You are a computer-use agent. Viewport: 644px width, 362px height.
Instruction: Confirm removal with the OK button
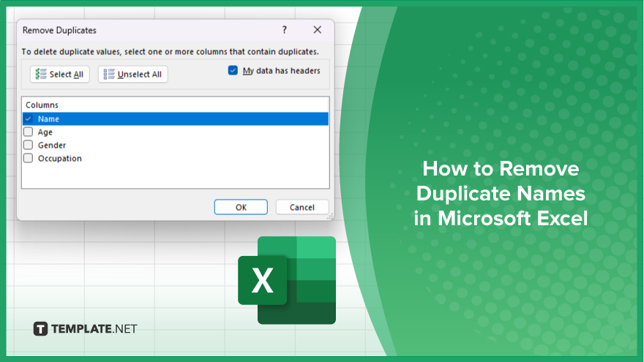click(241, 207)
